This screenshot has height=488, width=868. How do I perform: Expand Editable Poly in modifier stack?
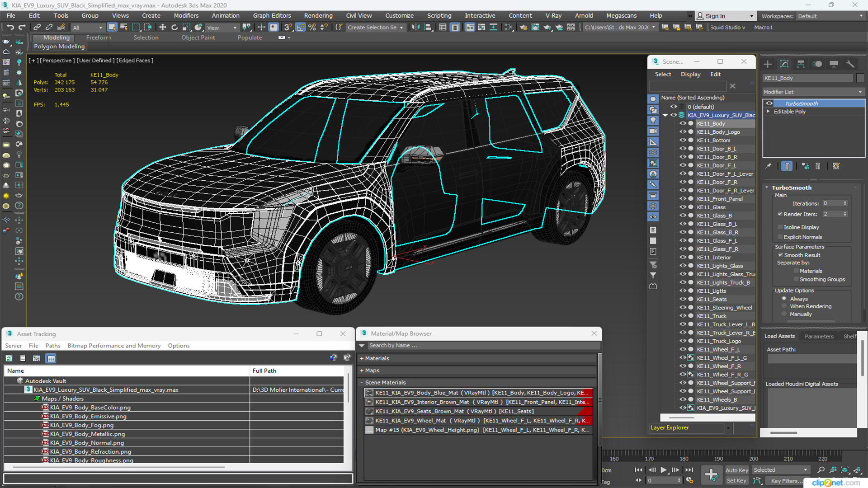(x=768, y=112)
